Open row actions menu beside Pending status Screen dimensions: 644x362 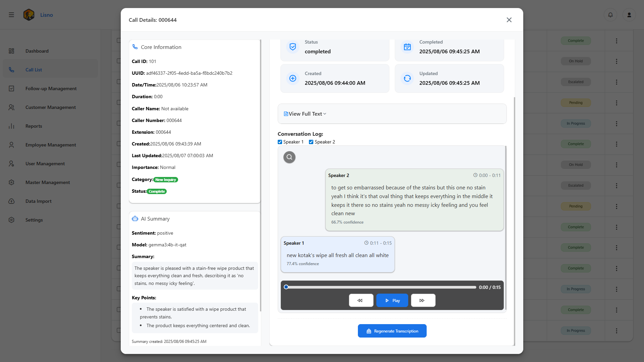(x=616, y=103)
